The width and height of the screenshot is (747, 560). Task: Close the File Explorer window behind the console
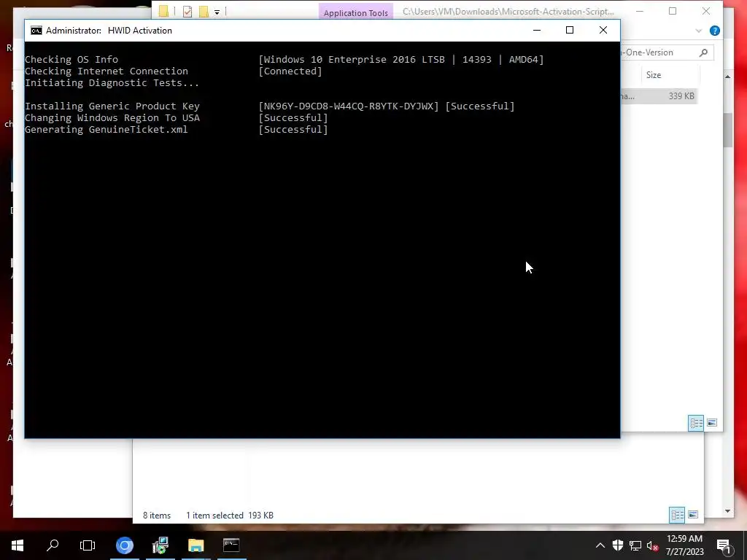click(x=706, y=11)
